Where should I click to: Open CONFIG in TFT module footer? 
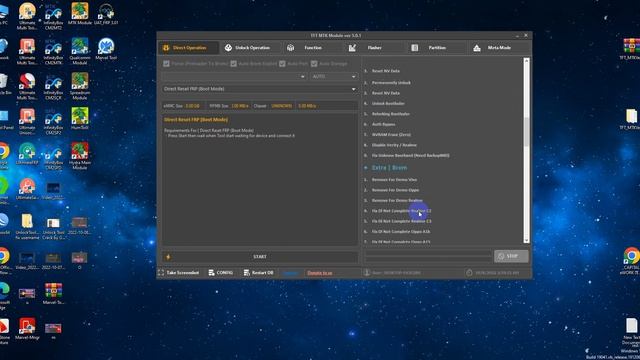point(221,273)
